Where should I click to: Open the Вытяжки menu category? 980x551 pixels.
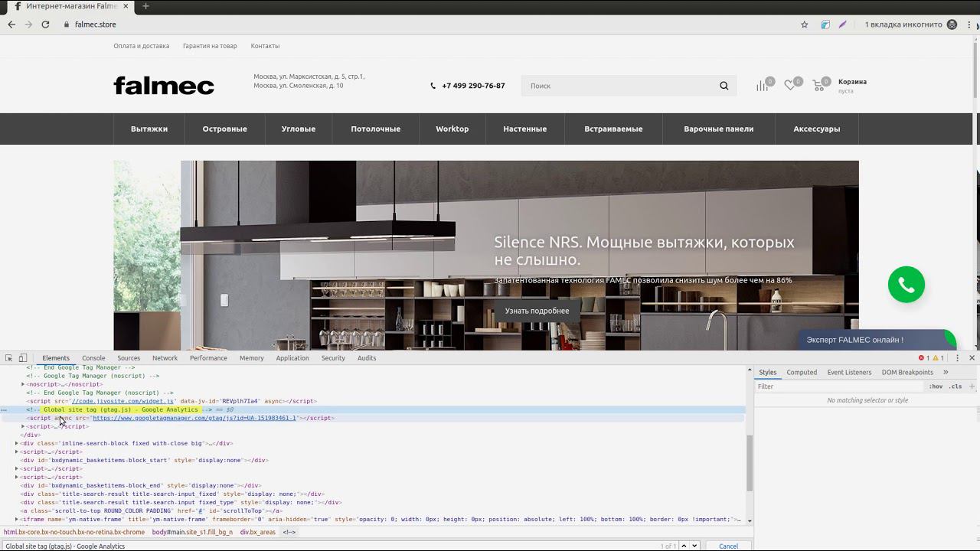point(149,129)
